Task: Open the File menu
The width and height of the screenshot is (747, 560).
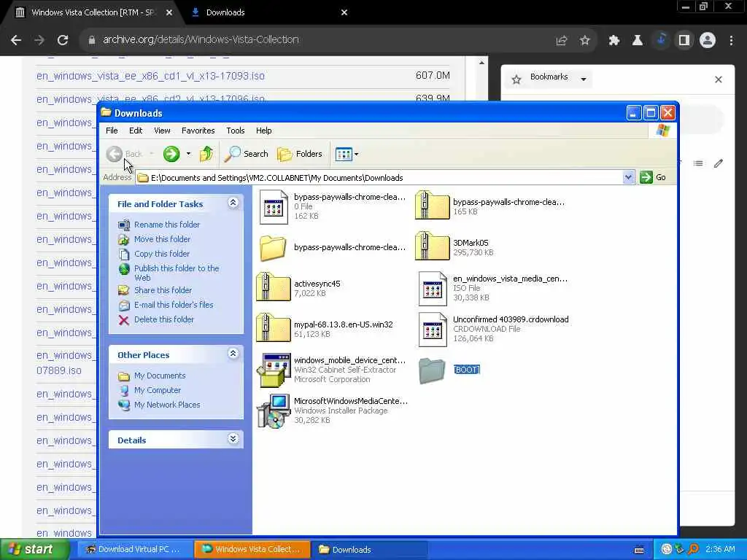Action: click(x=112, y=131)
